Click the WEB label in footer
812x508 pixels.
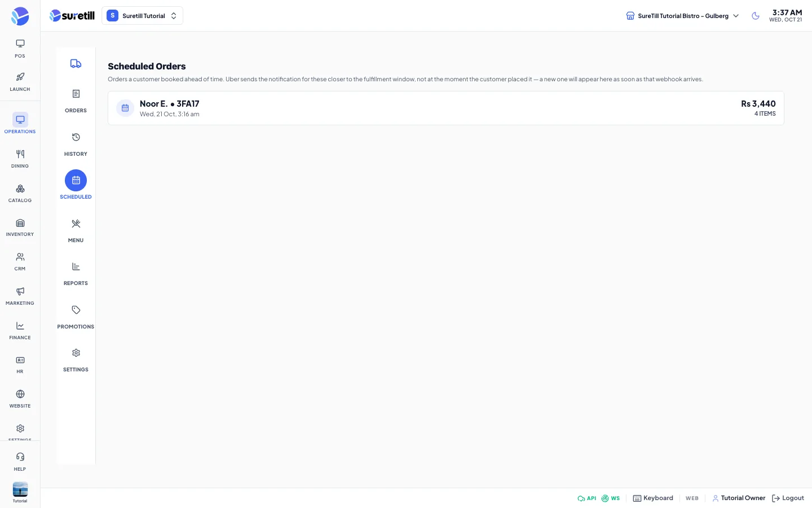692,498
